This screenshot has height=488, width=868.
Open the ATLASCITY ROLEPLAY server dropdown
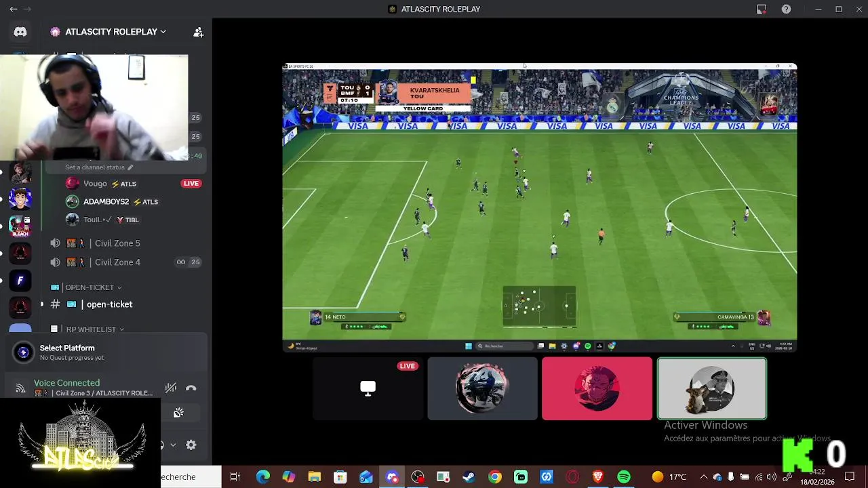pyautogui.click(x=108, y=32)
